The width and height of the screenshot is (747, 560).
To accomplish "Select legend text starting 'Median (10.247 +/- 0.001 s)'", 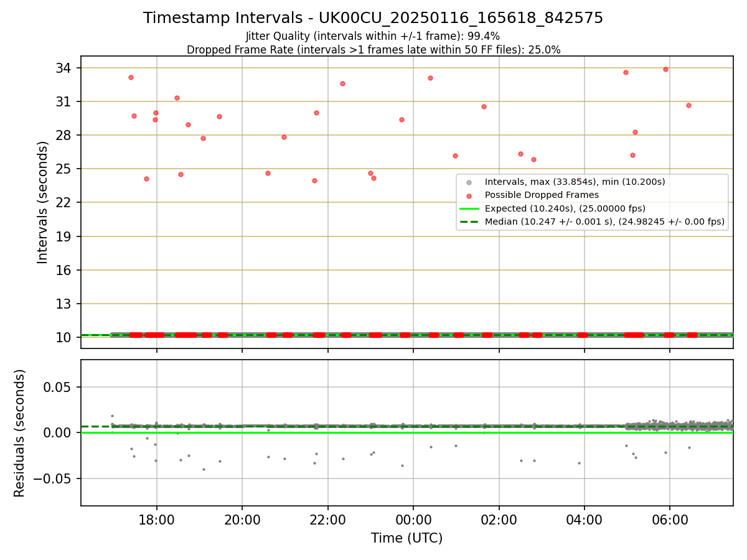I will (604, 222).
